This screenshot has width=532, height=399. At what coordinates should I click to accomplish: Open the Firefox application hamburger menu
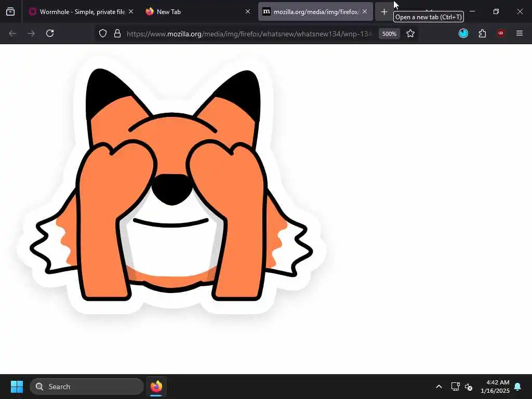520,33
